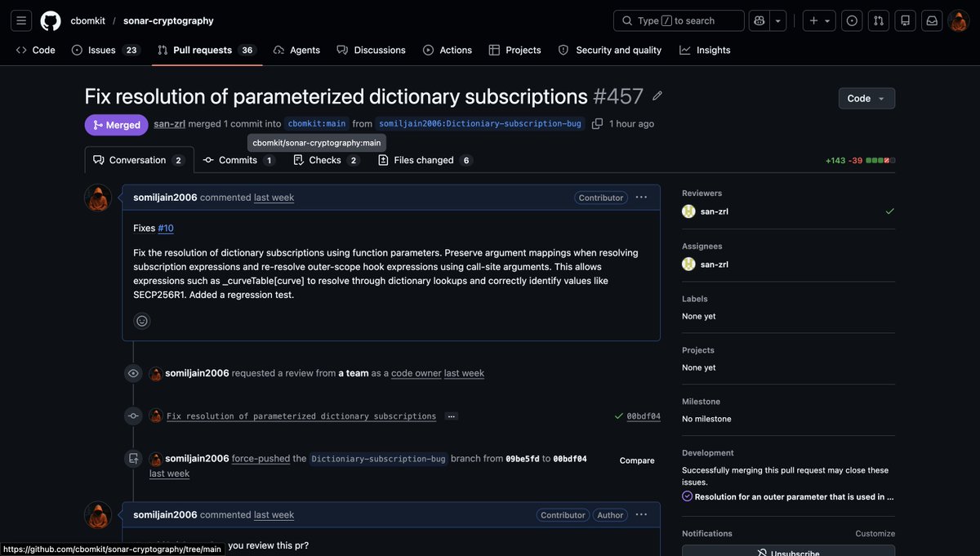This screenshot has width=980, height=556.
Task: Open the hamburger navigation menu
Action: (x=21, y=20)
